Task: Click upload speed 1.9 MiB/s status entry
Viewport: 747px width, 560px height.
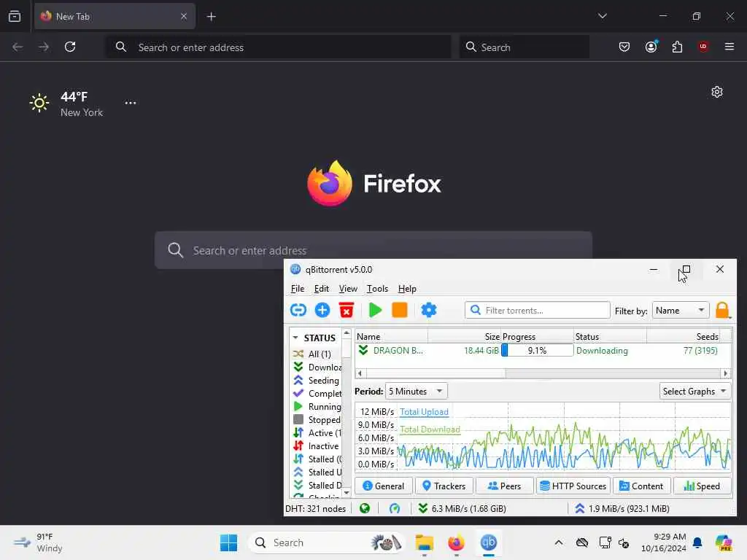Action: (622, 508)
